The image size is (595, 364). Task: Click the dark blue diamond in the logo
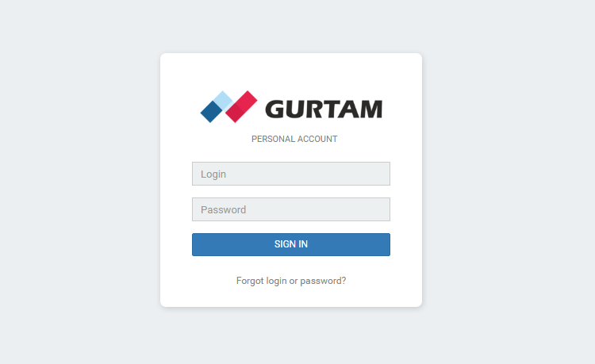(211, 112)
